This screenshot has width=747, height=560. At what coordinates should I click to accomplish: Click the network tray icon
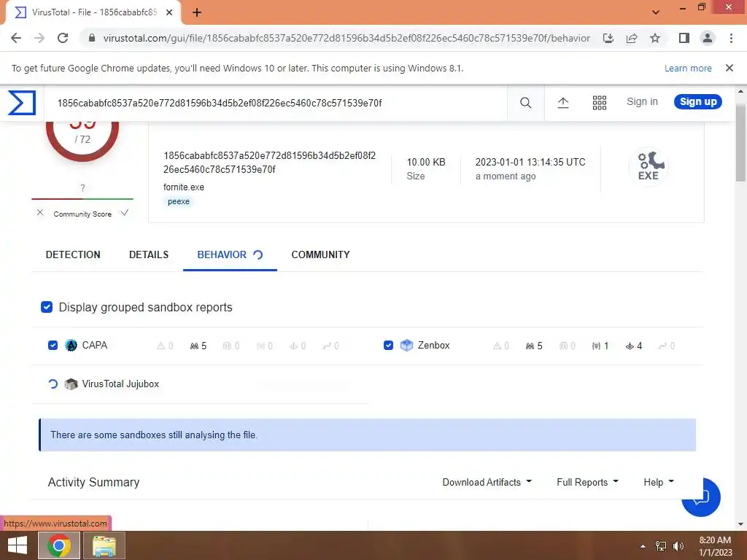(661, 546)
